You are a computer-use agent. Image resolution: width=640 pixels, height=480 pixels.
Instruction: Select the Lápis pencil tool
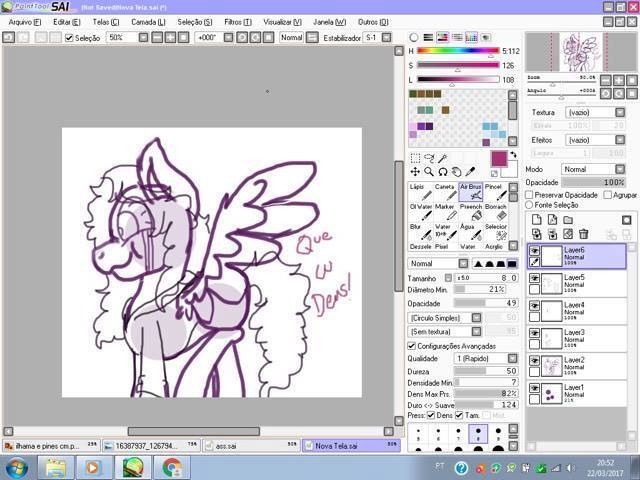point(421,192)
